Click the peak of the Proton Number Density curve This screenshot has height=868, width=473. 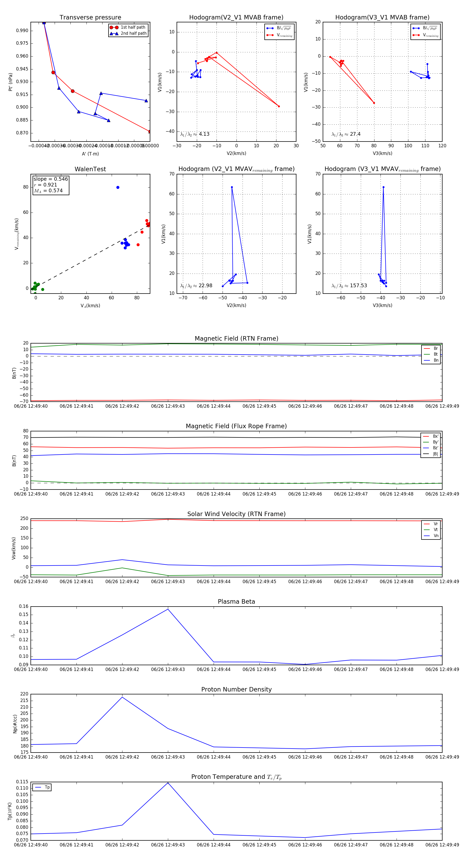122,697
